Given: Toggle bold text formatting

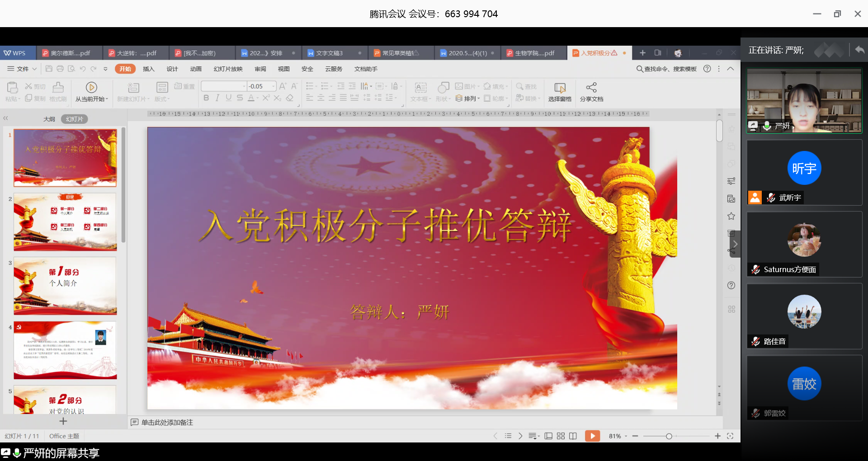Looking at the screenshot, I should (206, 98).
